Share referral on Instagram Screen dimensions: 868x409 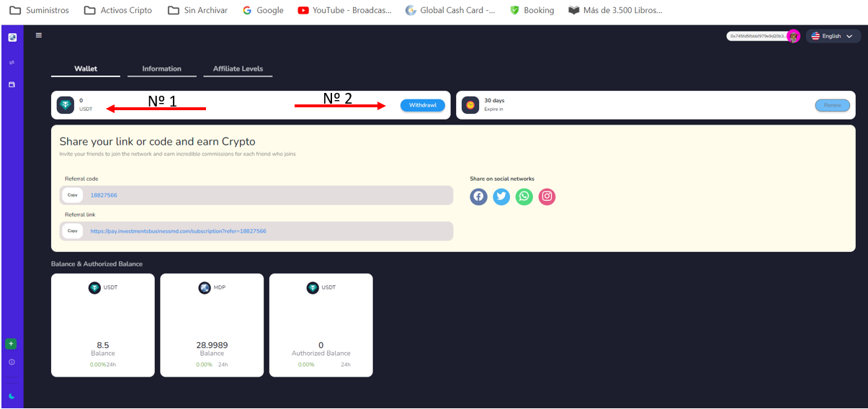point(547,197)
